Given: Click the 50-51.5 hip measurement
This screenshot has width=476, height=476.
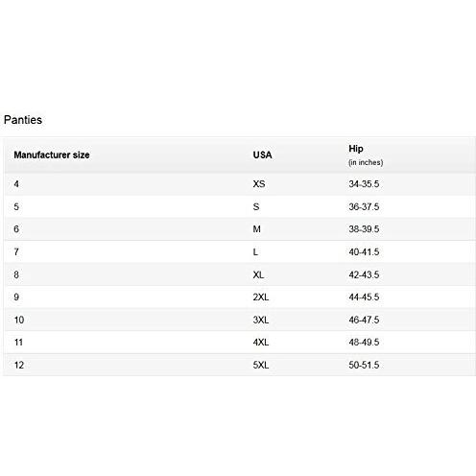Looking at the screenshot, I should click(364, 365).
